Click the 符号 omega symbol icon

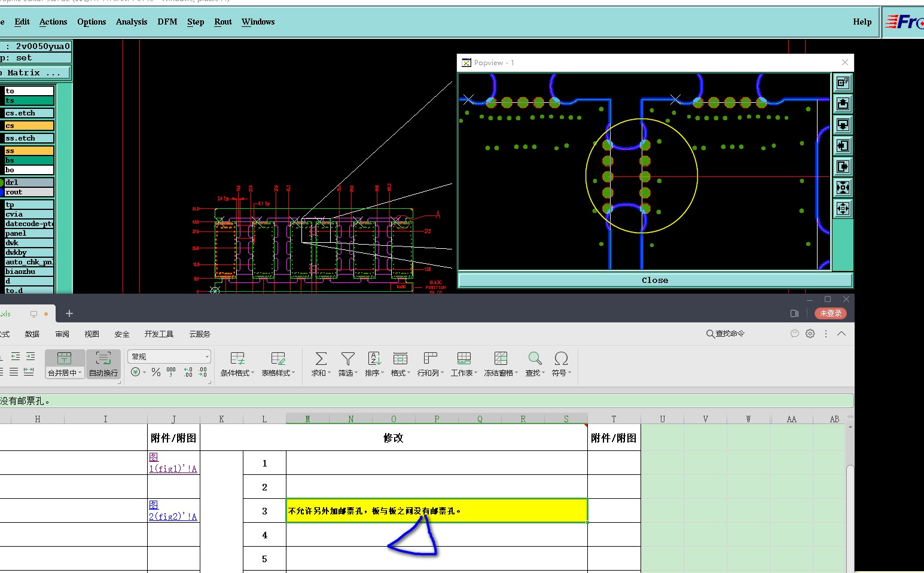click(x=561, y=358)
